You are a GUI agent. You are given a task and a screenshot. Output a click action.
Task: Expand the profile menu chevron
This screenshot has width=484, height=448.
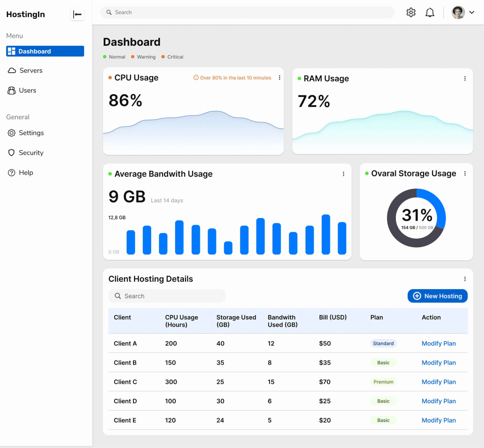(471, 12)
